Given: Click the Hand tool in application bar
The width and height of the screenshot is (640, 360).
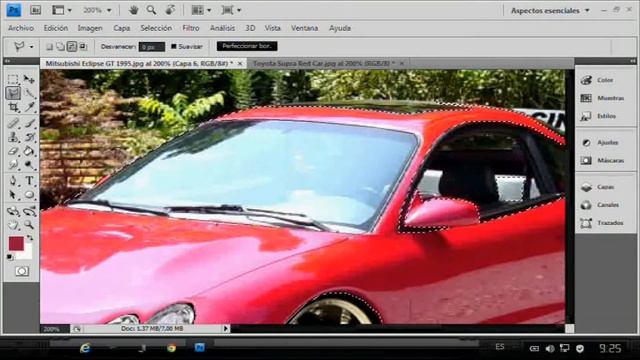Looking at the screenshot, I should click(133, 10).
